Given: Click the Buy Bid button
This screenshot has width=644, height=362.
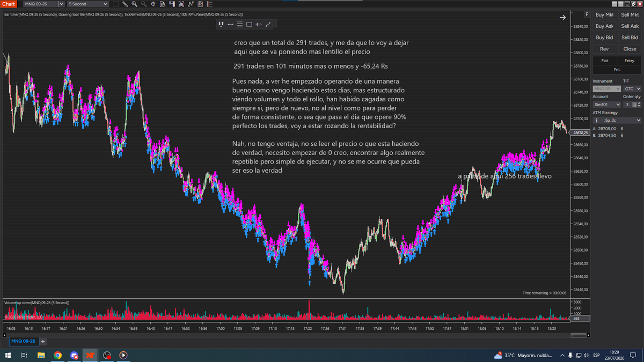Looking at the screenshot, I should coord(604,38).
